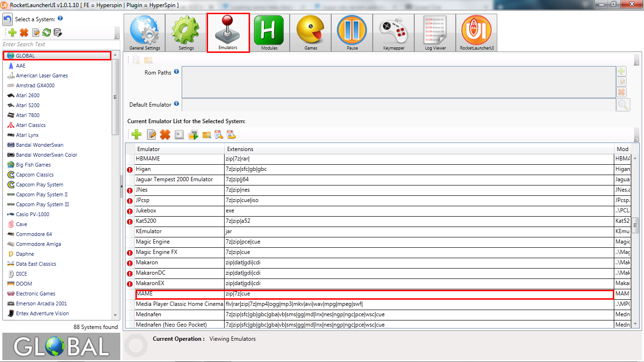Click the letter A key icon in emulator toolbar

pyautogui.click(x=179, y=135)
